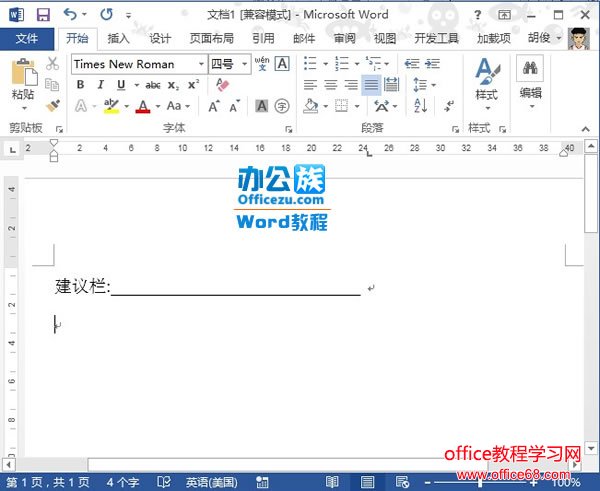The image size is (600, 491).
Task: Open the font size 四号 dropdown
Action: 244,64
